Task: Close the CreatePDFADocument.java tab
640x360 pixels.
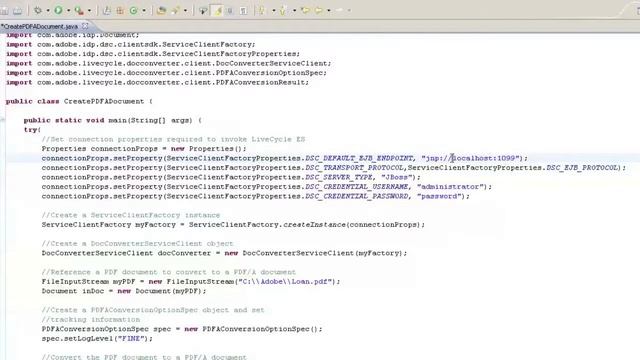Action: pyautogui.click(x=85, y=26)
